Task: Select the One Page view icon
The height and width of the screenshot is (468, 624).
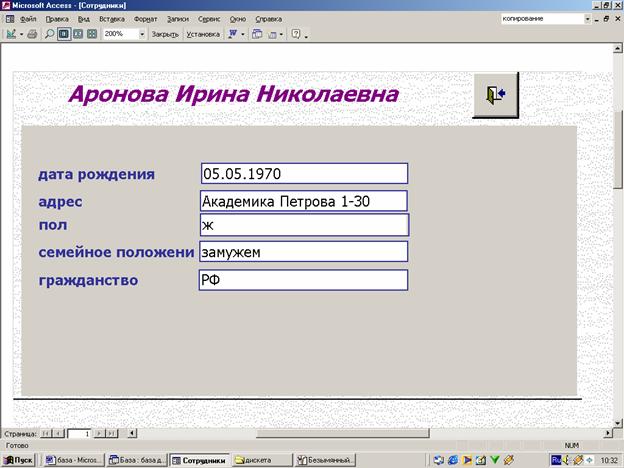Action: point(64,33)
